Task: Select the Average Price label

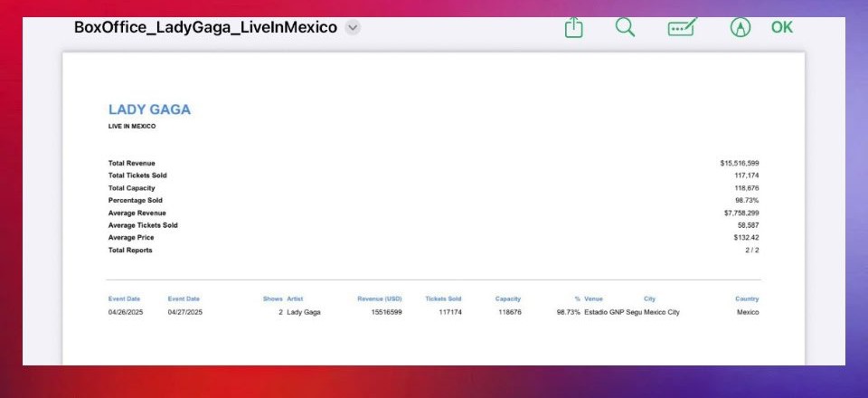Action: click(x=131, y=238)
